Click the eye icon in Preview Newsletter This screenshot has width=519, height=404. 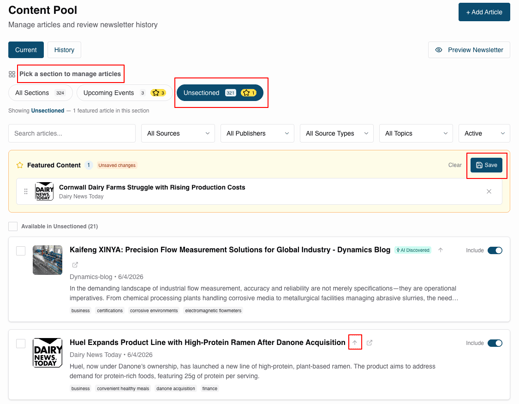[x=439, y=50]
